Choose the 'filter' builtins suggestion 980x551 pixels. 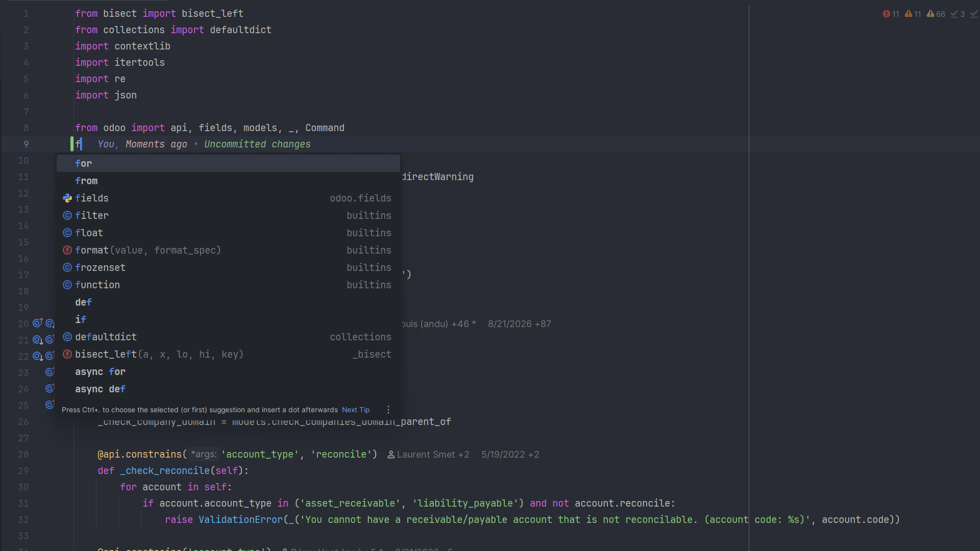point(228,215)
